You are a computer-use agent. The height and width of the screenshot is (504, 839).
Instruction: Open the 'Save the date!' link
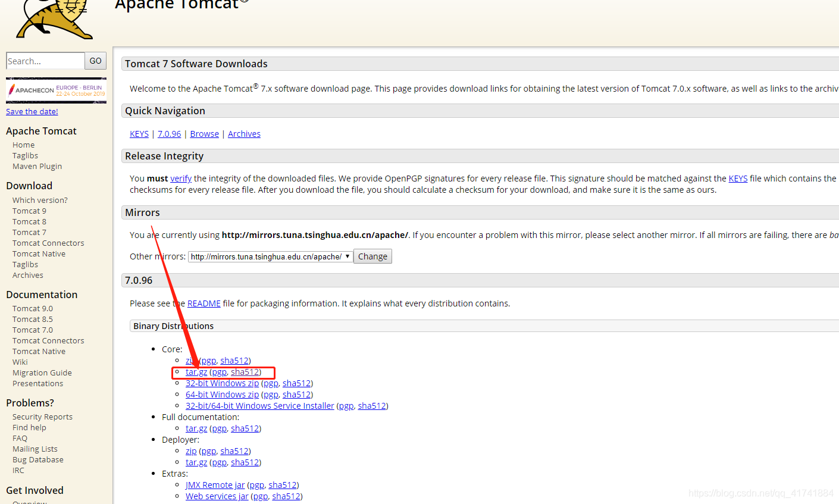point(32,111)
